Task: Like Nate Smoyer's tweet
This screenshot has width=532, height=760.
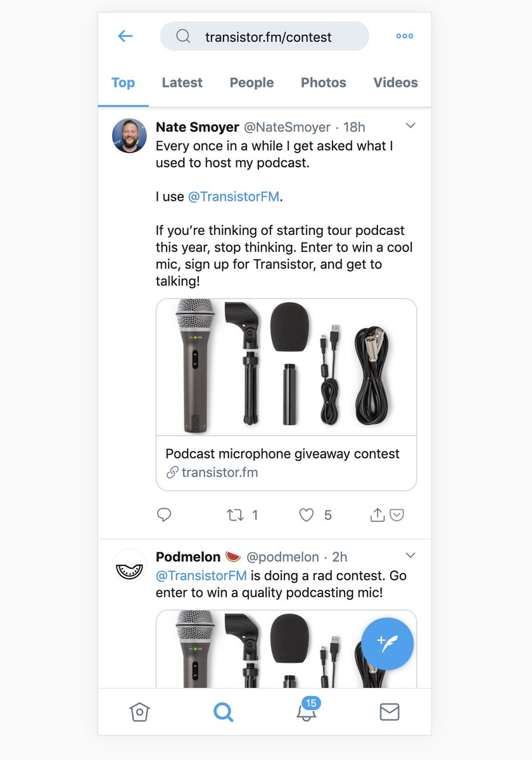Action: [x=307, y=515]
